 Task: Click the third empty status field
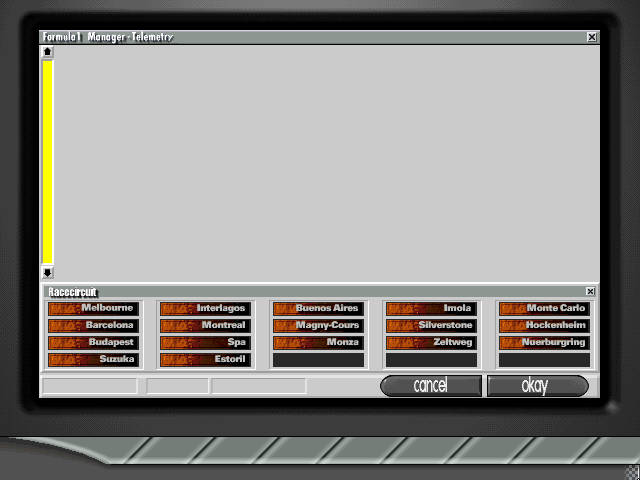tap(259, 386)
